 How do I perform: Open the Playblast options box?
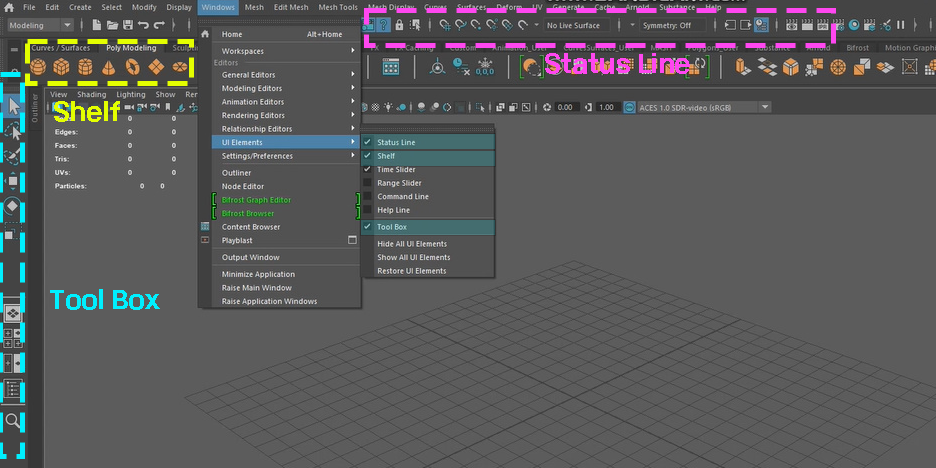click(352, 240)
